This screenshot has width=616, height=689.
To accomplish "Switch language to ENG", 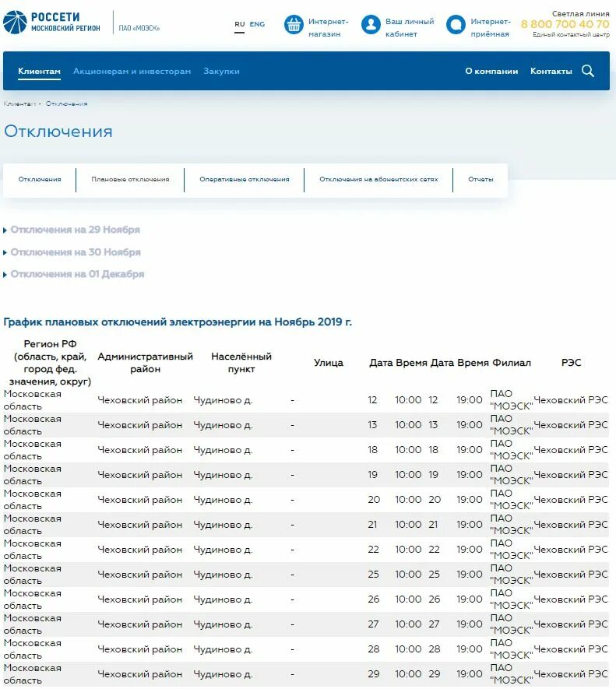I will click(x=257, y=24).
